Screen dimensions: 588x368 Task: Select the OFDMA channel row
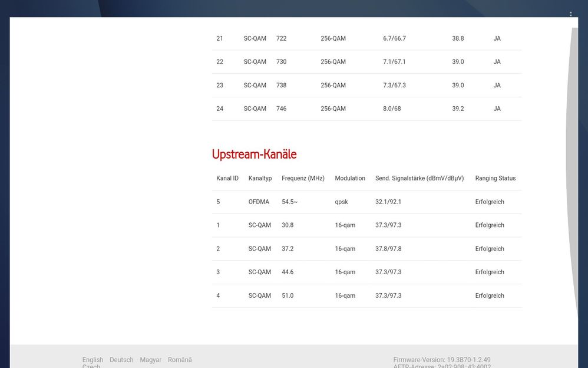365,201
